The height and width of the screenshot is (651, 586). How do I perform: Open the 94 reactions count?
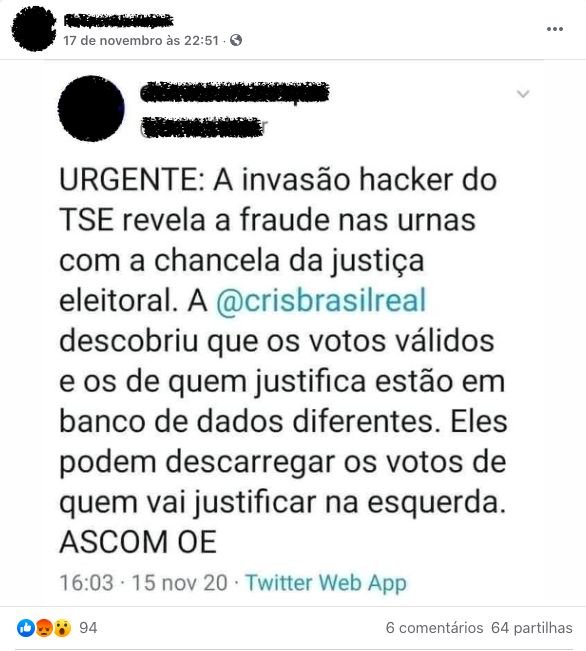click(88, 628)
